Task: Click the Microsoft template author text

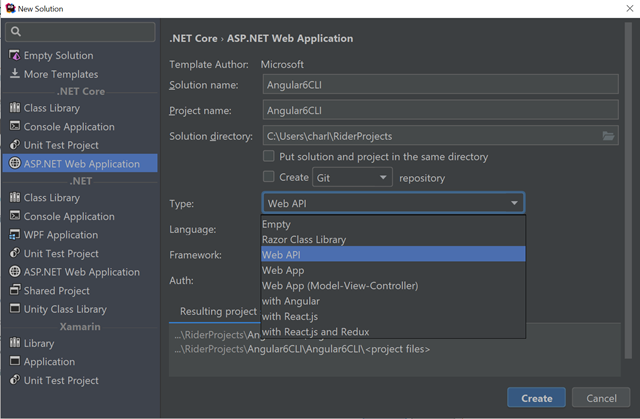Action: click(282, 64)
